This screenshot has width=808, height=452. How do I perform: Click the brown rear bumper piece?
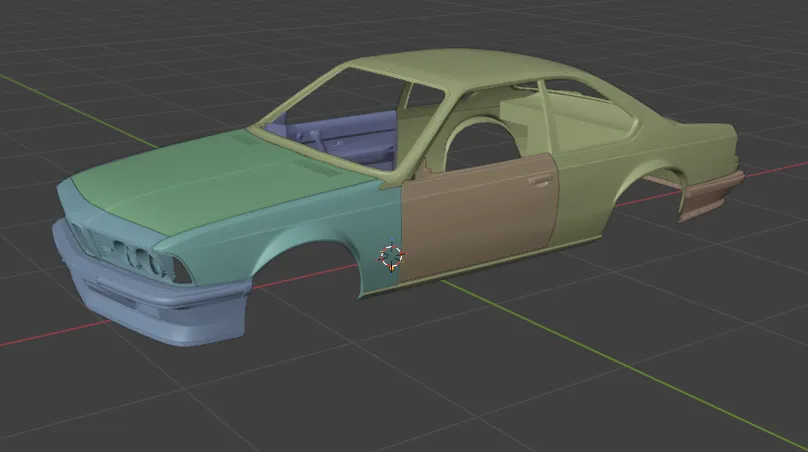coord(712,195)
